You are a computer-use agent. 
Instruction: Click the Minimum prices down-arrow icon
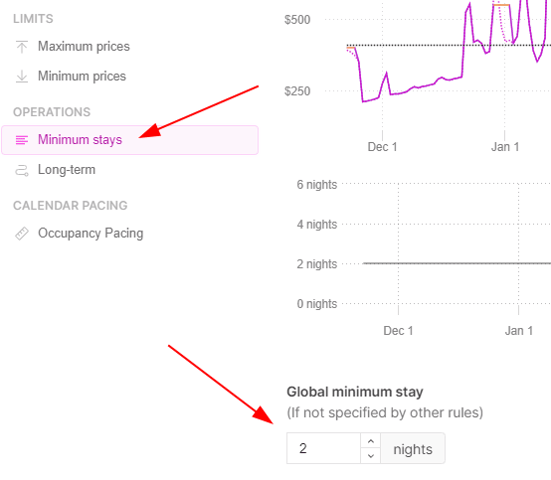point(22,76)
